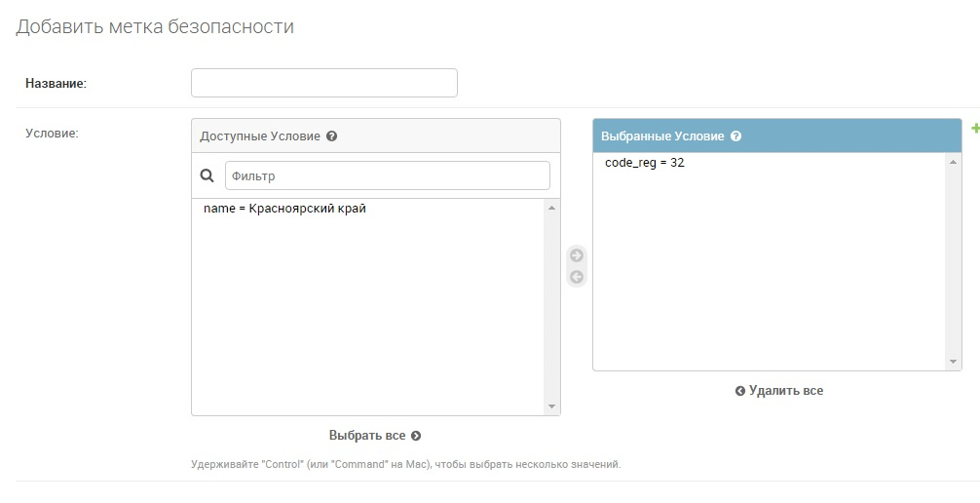This screenshot has width=980, height=503.
Task: Click the Выбрать все link
Action: click(375, 436)
